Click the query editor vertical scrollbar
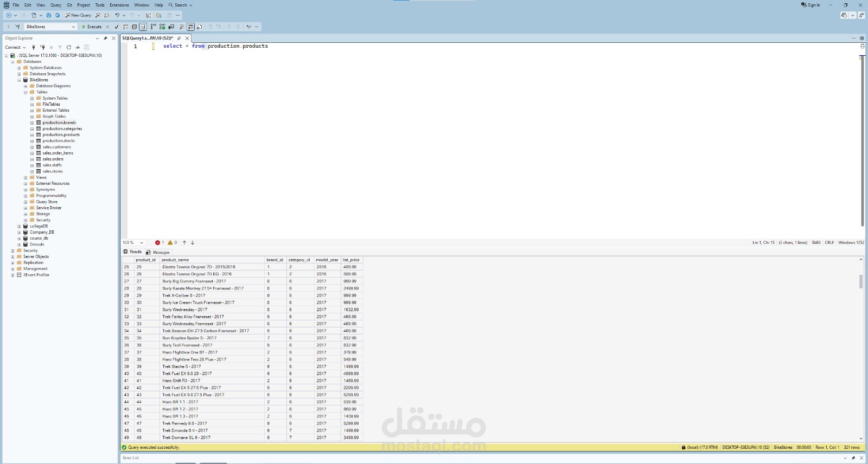 (862, 141)
